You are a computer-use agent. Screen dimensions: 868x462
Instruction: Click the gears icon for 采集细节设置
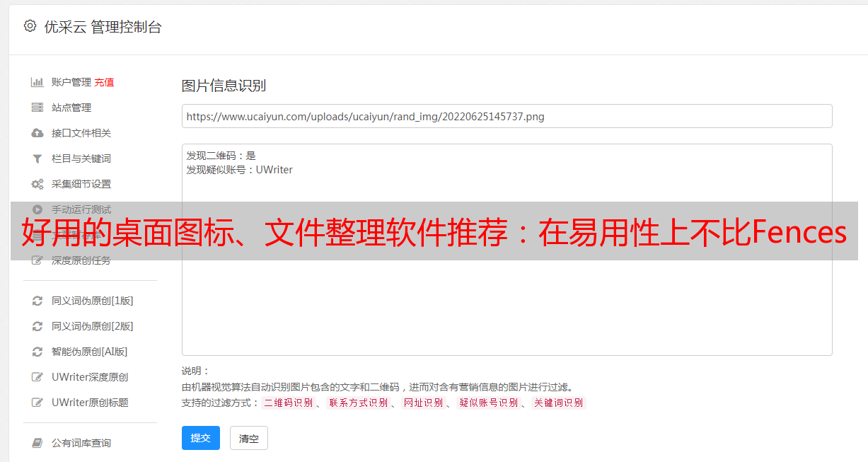tap(37, 184)
